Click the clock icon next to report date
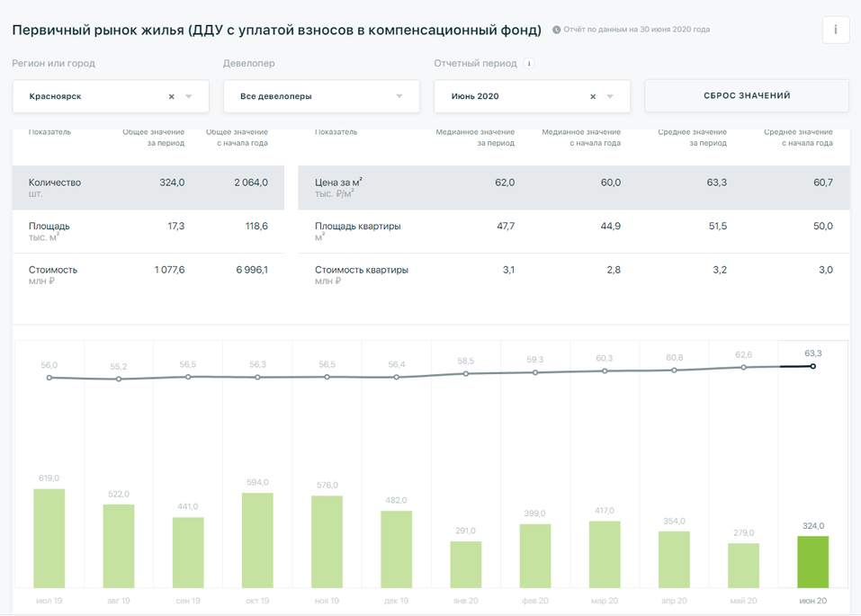Viewport: 861px width, 616px height. pos(557,31)
